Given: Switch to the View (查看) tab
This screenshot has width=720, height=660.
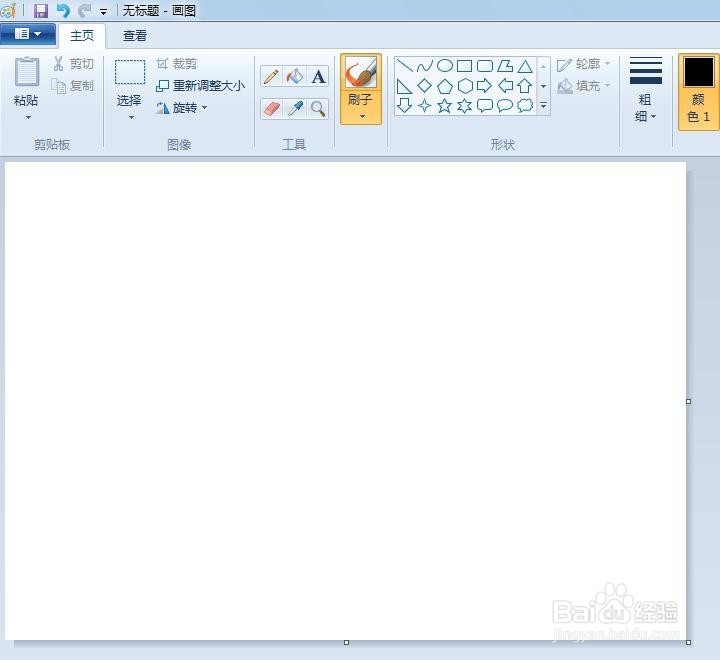Looking at the screenshot, I should [x=135, y=36].
